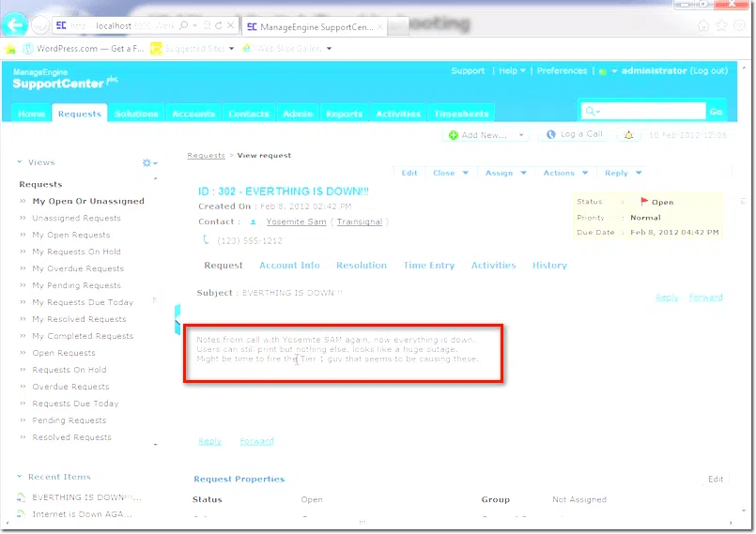Go to the Home tab
Image resolution: width=756 pixels, height=534 pixels.
pos(31,114)
